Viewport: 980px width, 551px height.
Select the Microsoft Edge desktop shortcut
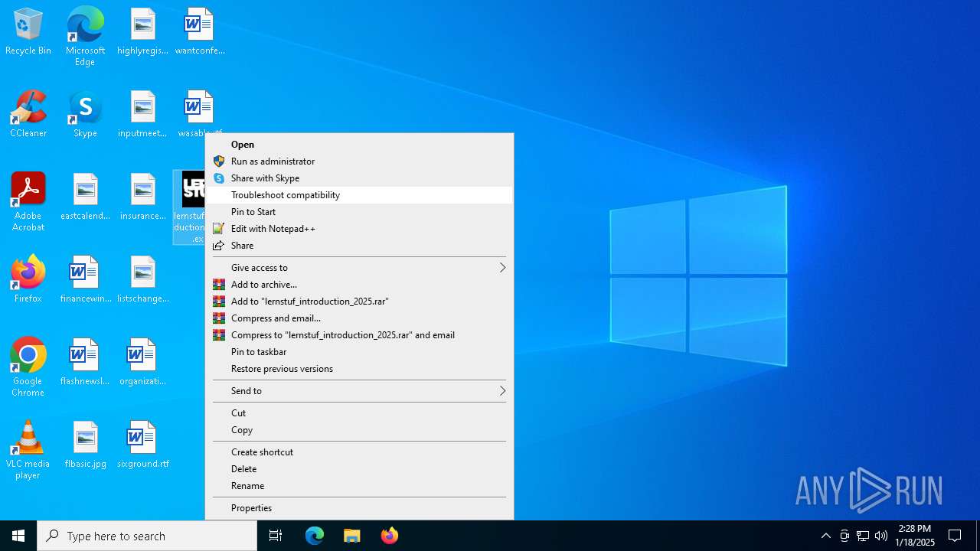point(85,36)
